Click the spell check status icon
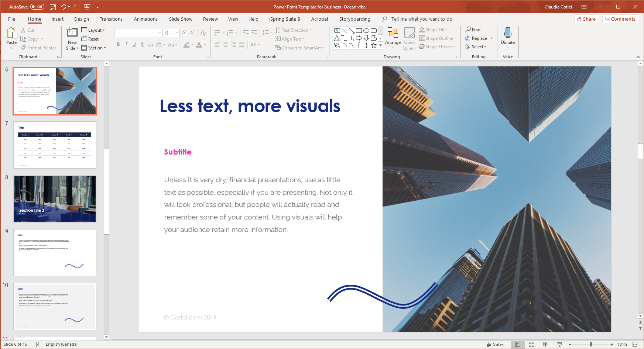Viewport: 644px width, 349px height. (37, 344)
